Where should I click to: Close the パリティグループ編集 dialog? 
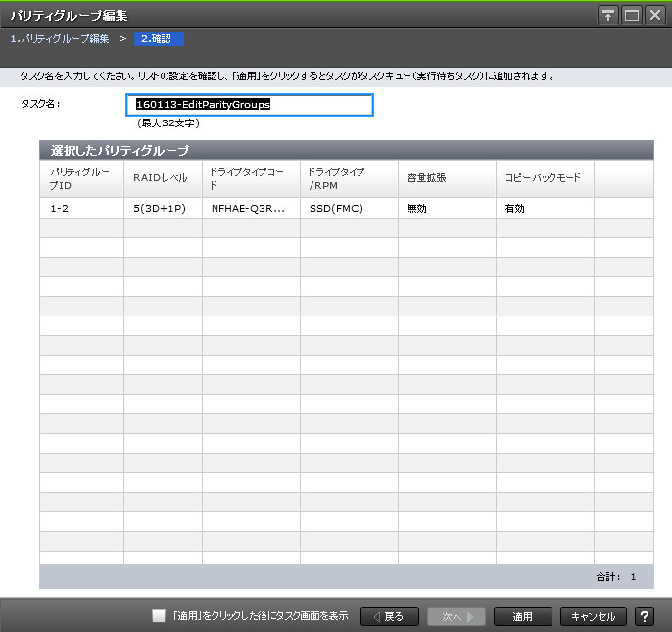(x=653, y=16)
